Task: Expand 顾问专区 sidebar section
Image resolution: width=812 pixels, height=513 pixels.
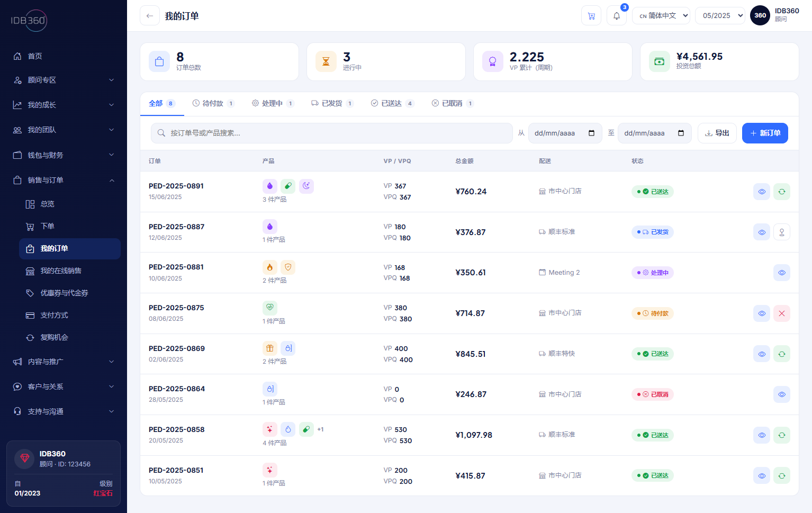Action: pos(64,80)
